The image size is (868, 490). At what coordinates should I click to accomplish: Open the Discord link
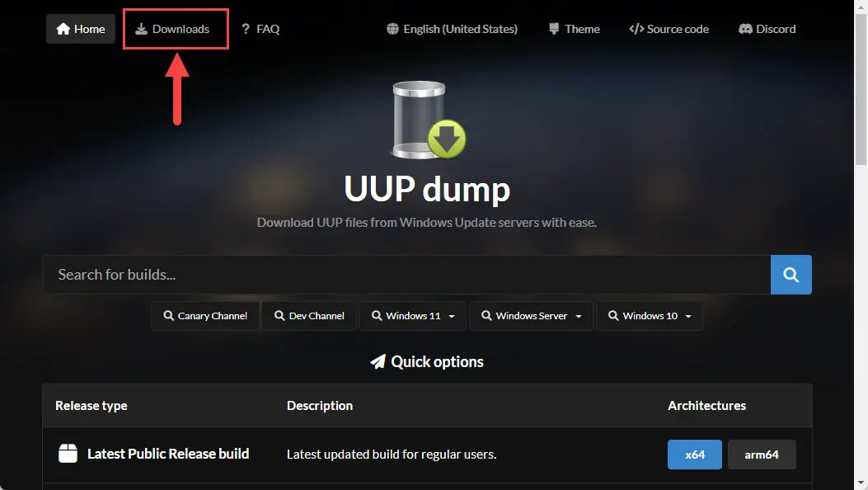767,29
